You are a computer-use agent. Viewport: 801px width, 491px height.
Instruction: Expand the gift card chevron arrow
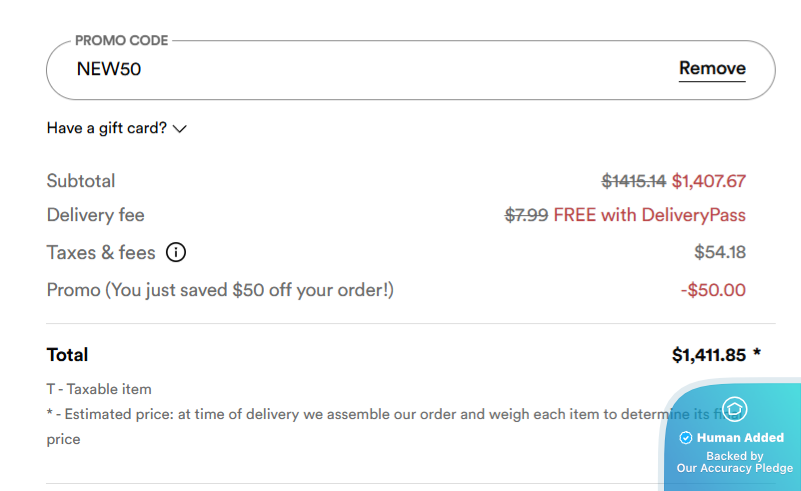pos(180,129)
